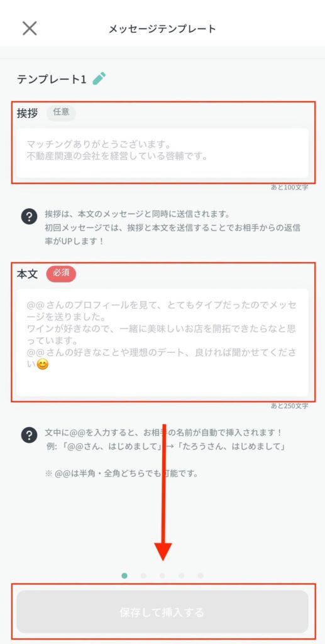325x644 pixels.
Task: Tap the smiley emoji in 本文 placeholder
Action: pos(42,364)
